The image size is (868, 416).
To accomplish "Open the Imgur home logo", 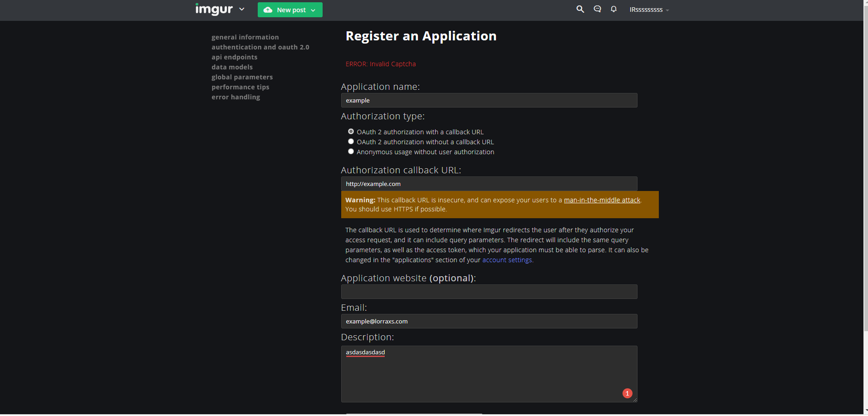I will pos(214,9).
